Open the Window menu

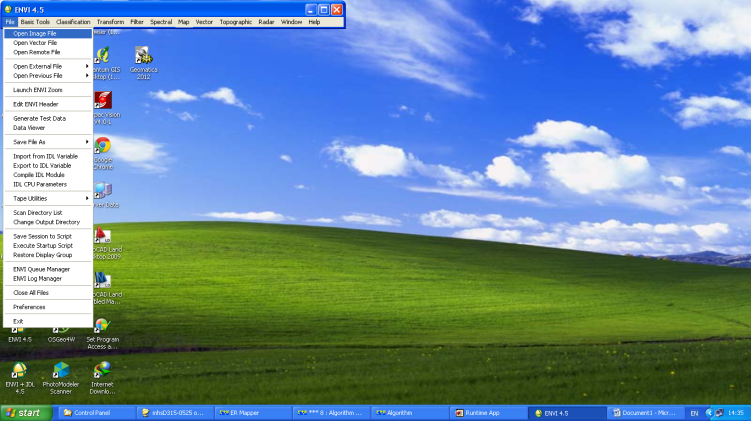[291, 22]
